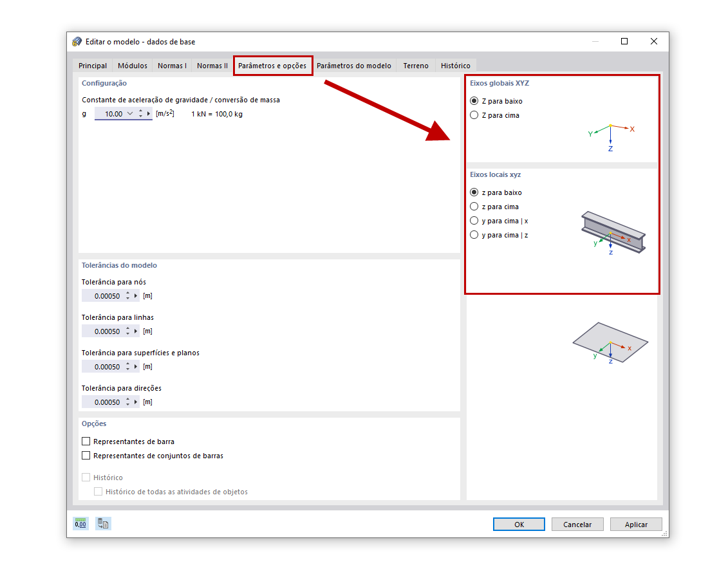Click the 'Eixos locais xyz' heading

pos(496,174)
